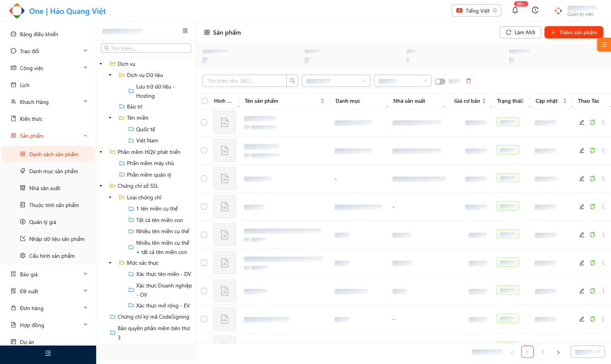Sort by Giá cơ bản column arrows
Viewport: 611px width, 364px height.
pos(484,101)
